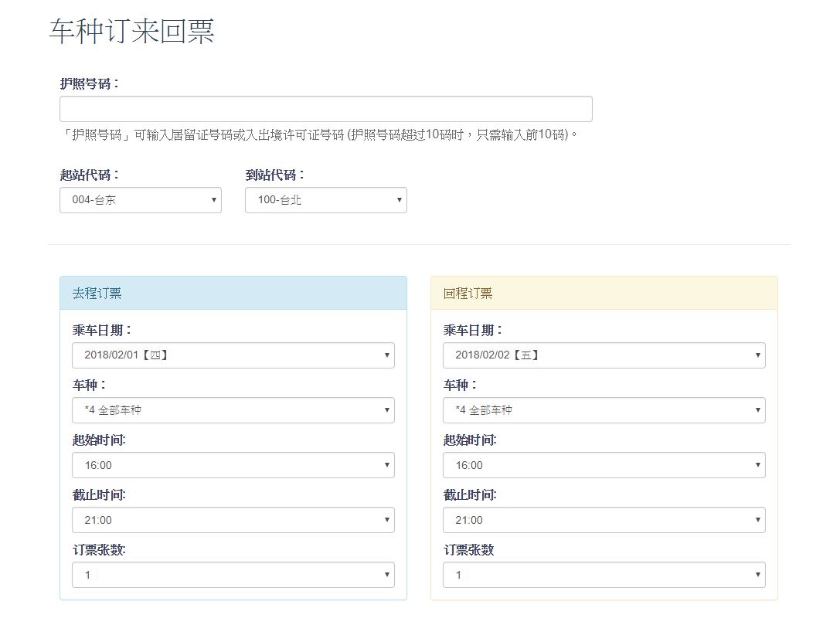840x625 pixels.
Task: Select the 去程订票 起始时间 dropdown
Action: coord(233,465)
